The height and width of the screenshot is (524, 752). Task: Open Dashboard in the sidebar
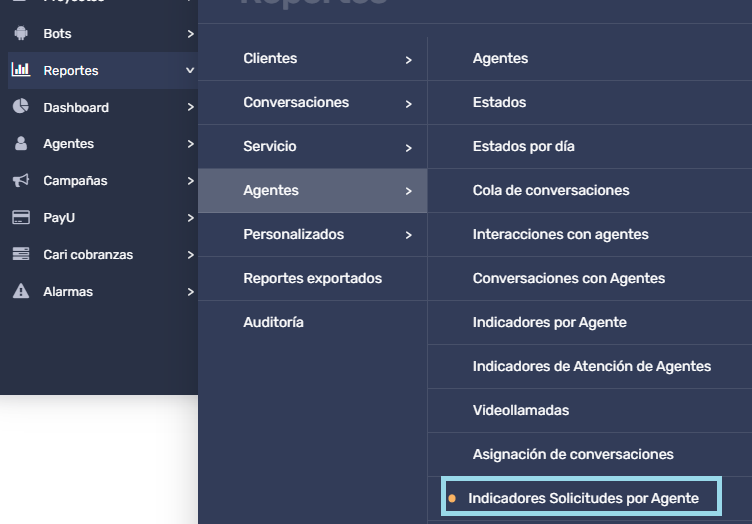(x=103, y=107)
